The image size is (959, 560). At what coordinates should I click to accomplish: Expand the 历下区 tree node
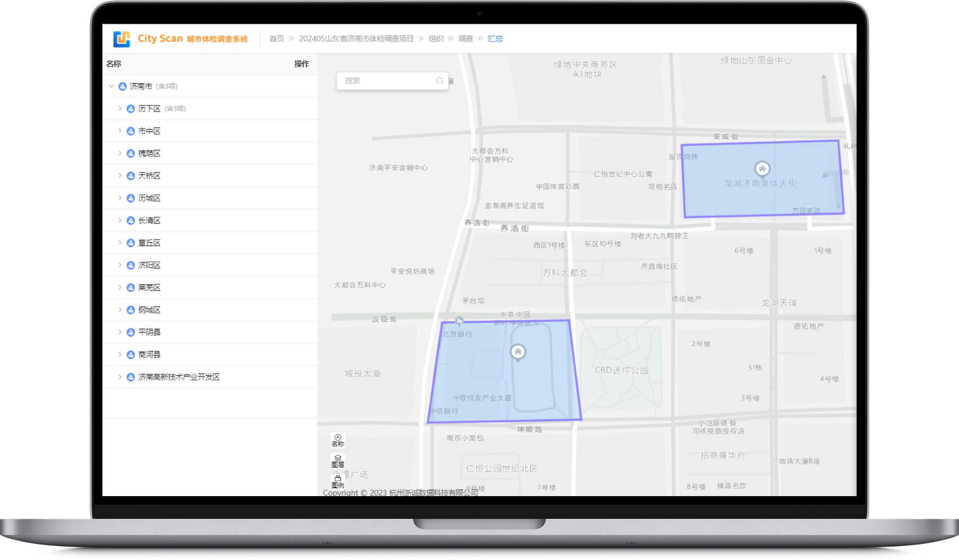[x=119, y=108]
